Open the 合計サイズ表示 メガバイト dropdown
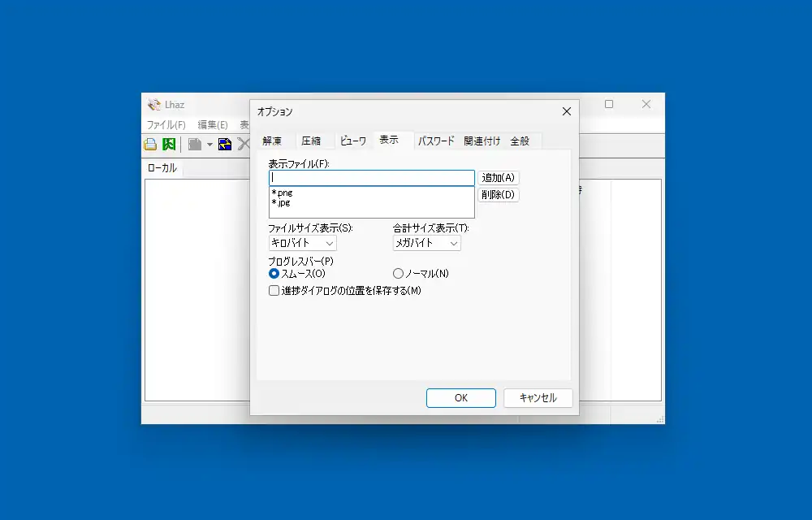Screen dimensions: 812x520 (426, 243)
